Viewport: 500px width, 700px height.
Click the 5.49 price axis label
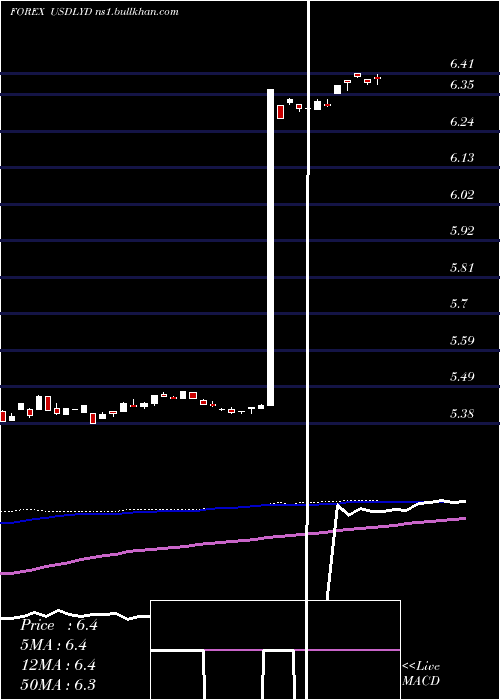[x=462, y=377]
